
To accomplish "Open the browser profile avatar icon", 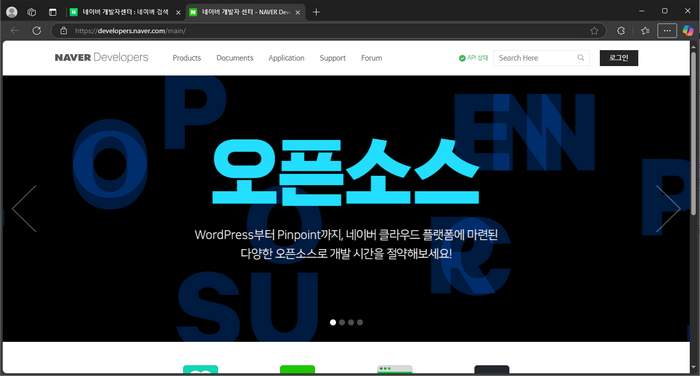I will (12, 12).
